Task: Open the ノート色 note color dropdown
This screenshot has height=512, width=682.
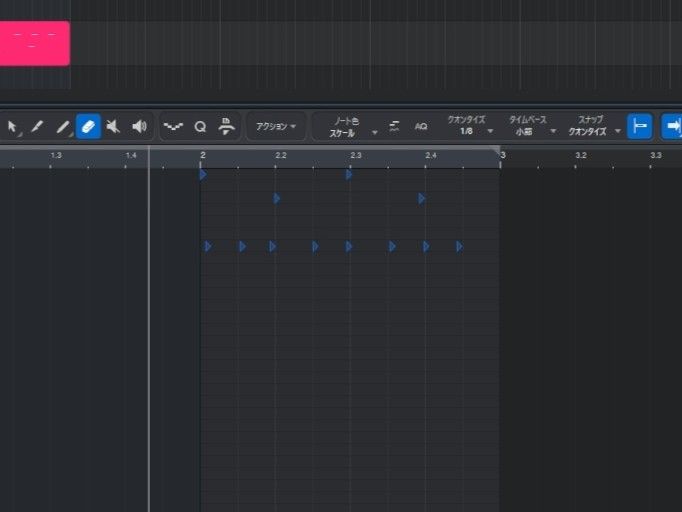Action: pyautogui.click(x=348, y=127)
